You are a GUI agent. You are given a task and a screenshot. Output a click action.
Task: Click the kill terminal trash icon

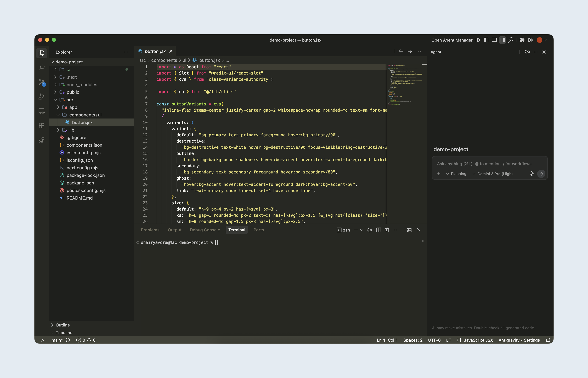click(387, 230)
